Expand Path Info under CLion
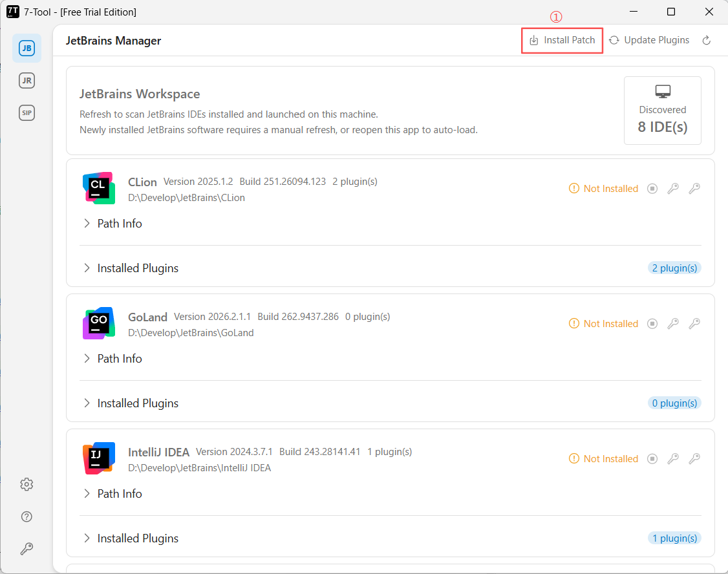The width and height of the screenshot is (728, 574). tap(112, 223)
